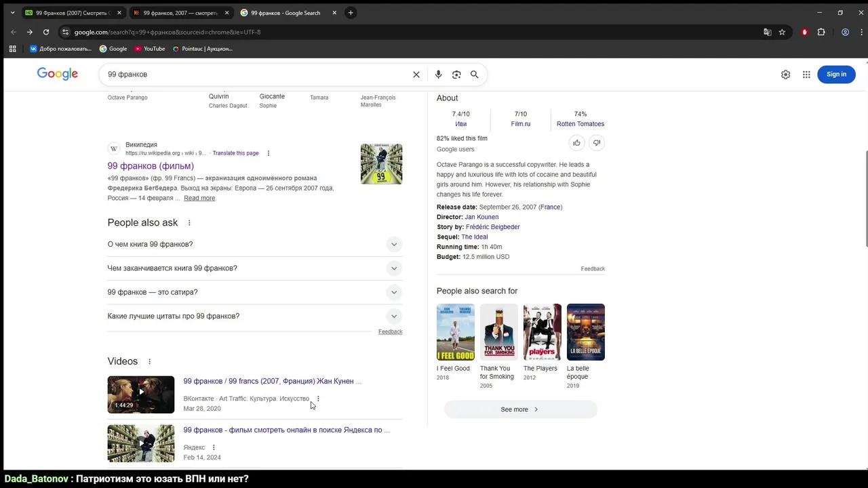
Task: Go back to previous page
Action: click(x=14, y=32)
